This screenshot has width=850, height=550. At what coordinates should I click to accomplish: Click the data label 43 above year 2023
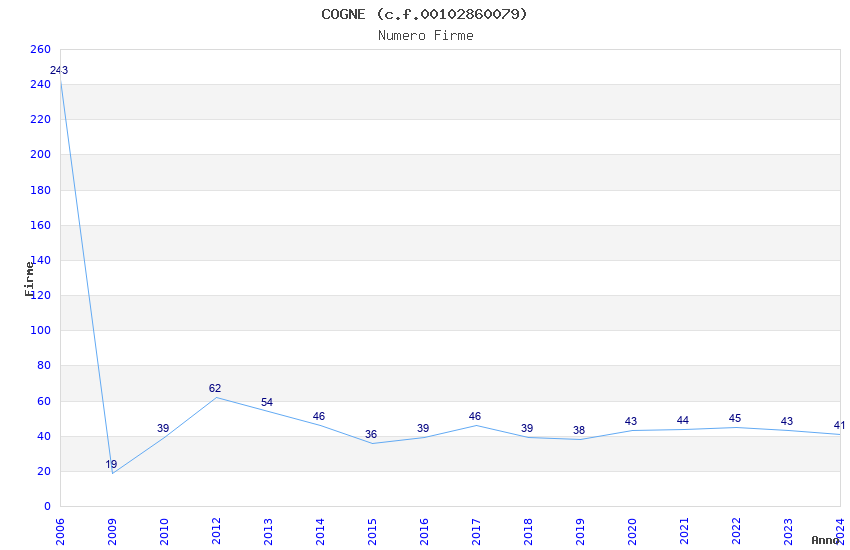pos(787,421)
